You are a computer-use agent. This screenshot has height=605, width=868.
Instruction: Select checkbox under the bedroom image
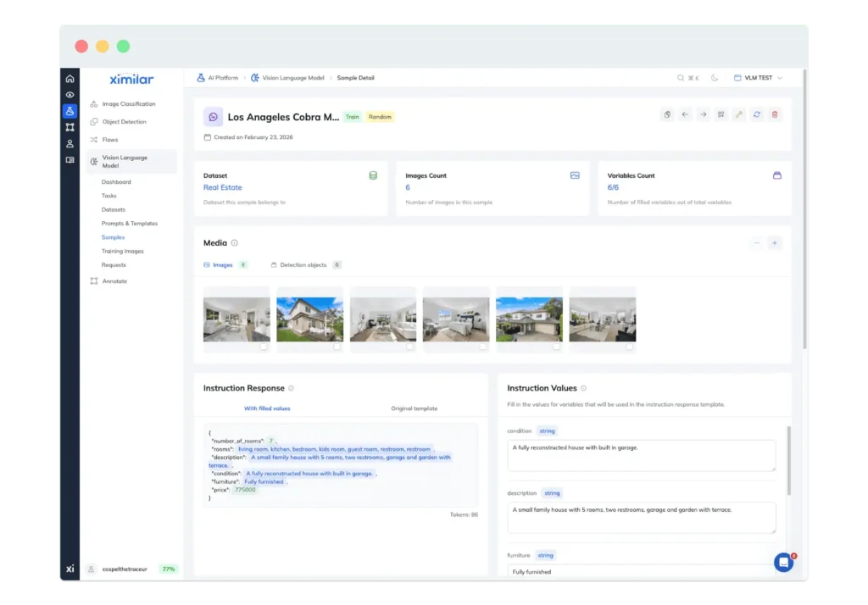pos(483,347)
